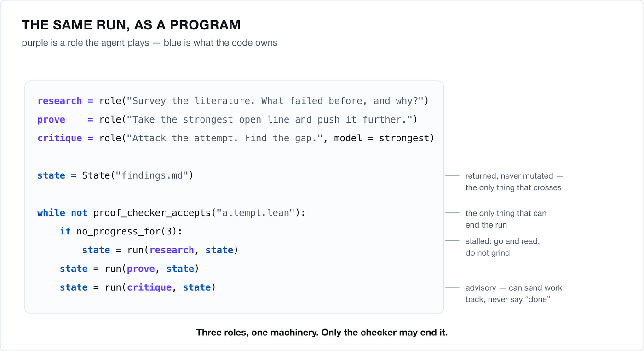Click annotation 'stalled: go and read'

[x=502, y=241]
